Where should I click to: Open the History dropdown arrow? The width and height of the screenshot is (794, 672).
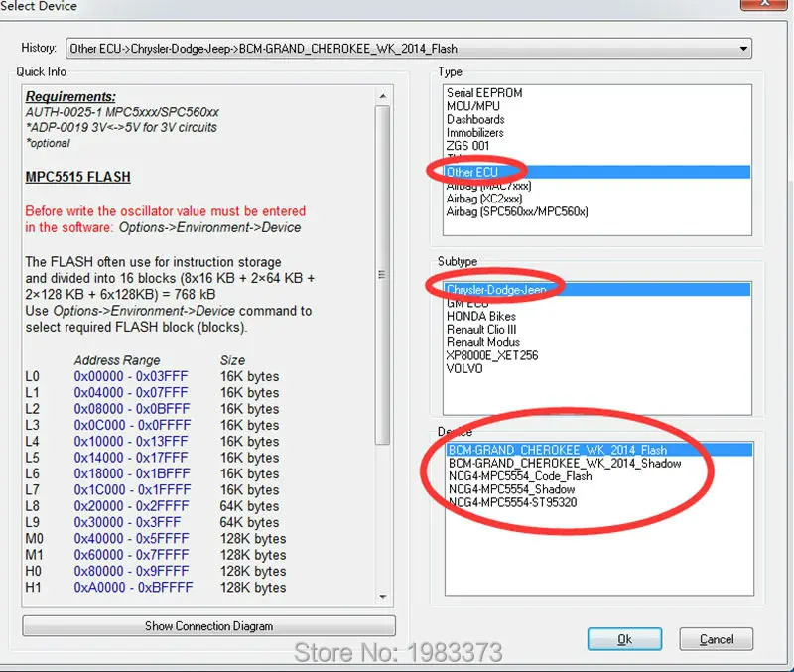click(742, 49)
